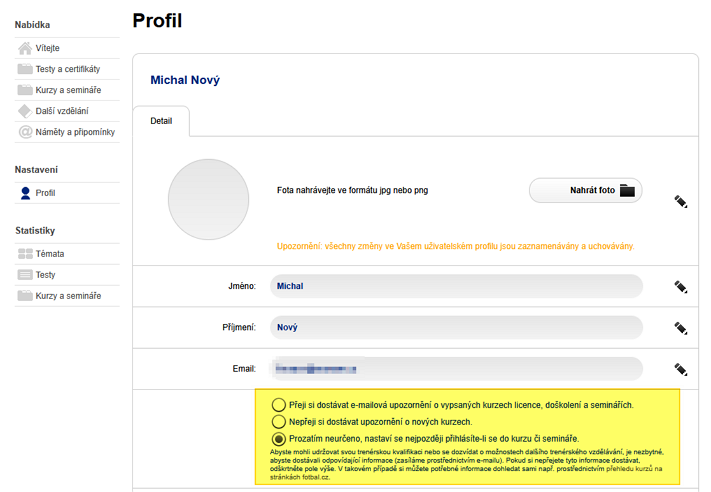Open Testy a certifikáty in the menu
The image size is (711, 492).
tap(67, 69)
